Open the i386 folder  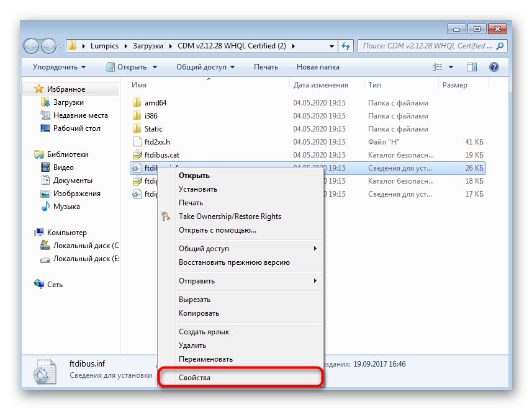(150, 115)
